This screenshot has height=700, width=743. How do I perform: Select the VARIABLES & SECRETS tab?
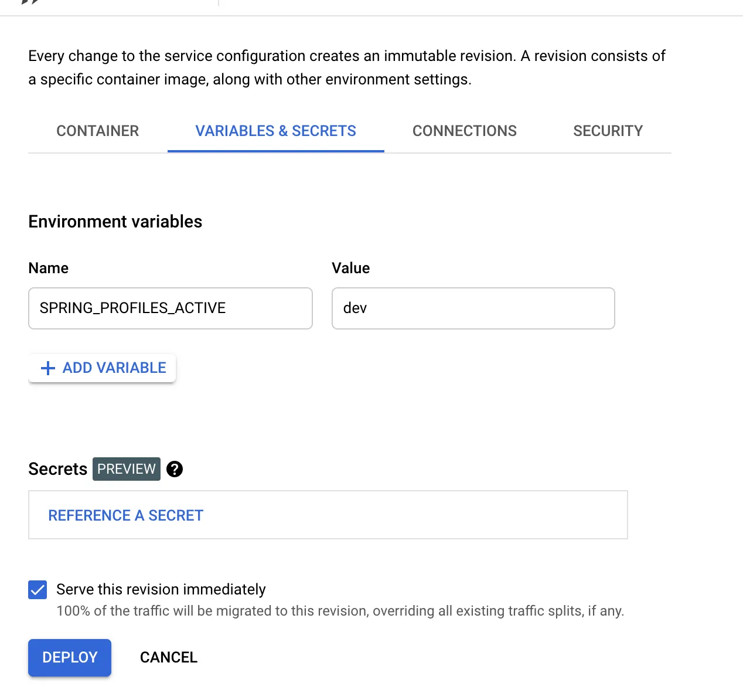point(275,131)
